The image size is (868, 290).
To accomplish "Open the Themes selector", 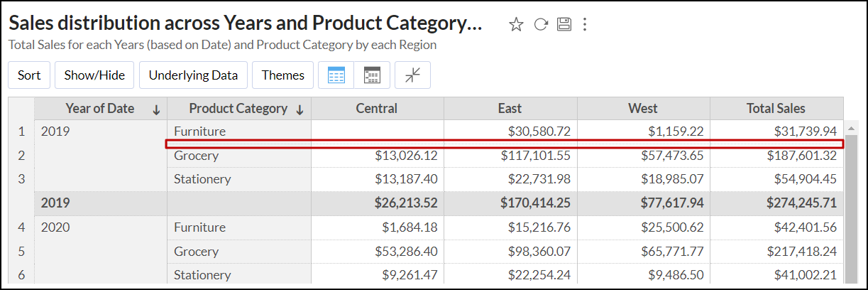I will [x=282, y=75].
